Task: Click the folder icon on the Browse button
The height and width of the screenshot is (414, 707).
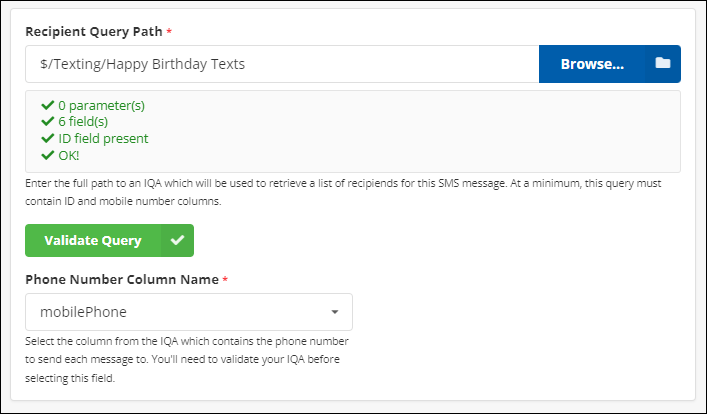Action: coord(662,63)
